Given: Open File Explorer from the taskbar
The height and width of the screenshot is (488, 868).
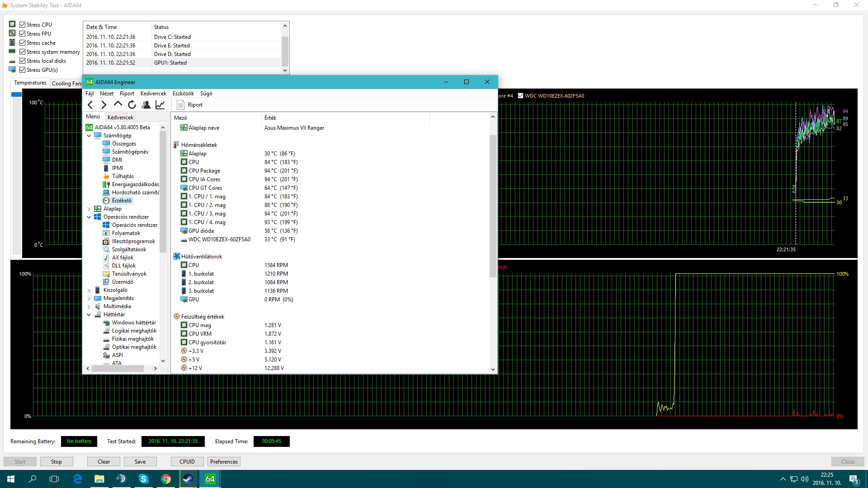Looking at the screenshot, I should [99, 479].
